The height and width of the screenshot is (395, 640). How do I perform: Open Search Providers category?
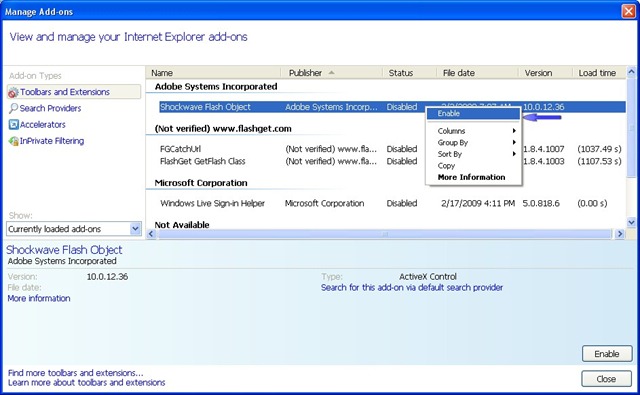pos(50,108)
